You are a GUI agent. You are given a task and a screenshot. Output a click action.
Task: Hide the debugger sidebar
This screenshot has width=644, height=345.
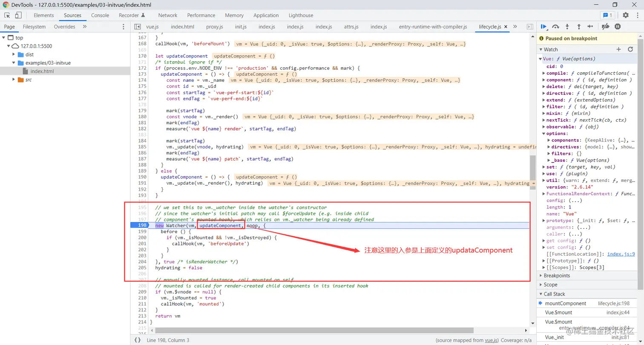(530, 26)
